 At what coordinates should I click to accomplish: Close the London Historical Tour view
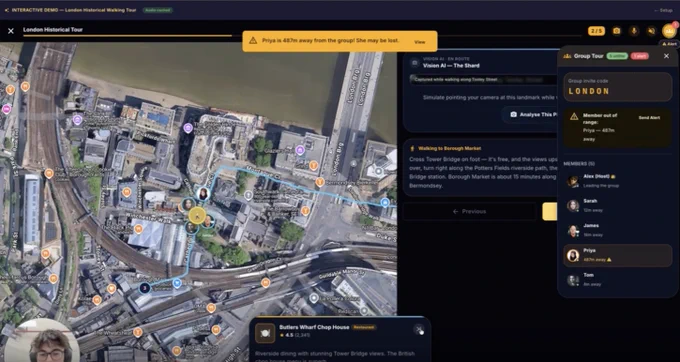point(11,31)
